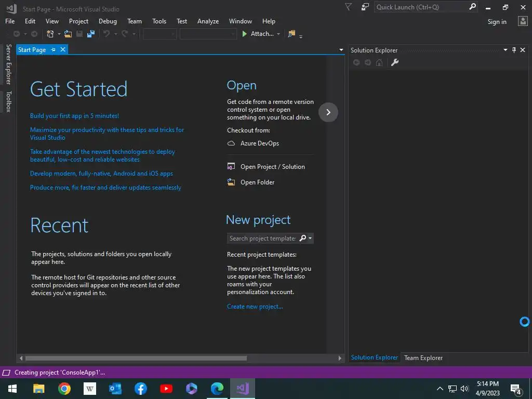The height and width of the screenshot is (399, 532).
Task: Open the Debug menu
Action: 108,21
